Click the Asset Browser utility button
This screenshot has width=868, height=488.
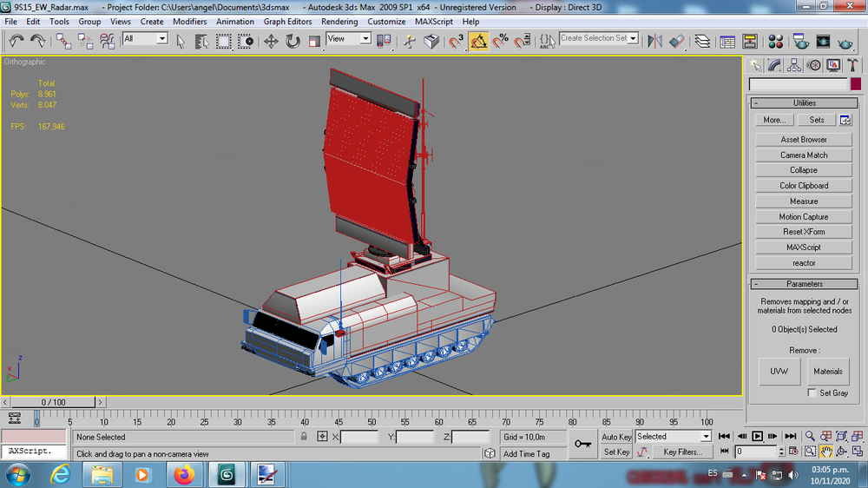[803, 140]
